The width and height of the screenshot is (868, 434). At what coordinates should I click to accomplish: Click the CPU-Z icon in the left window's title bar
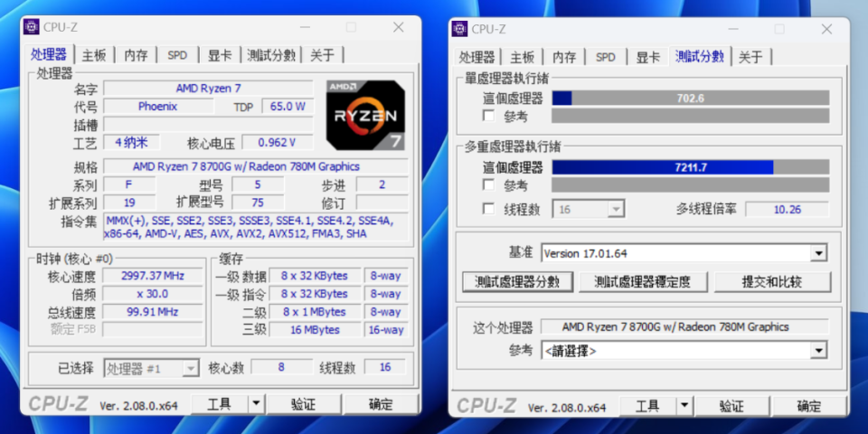(32, 26)
